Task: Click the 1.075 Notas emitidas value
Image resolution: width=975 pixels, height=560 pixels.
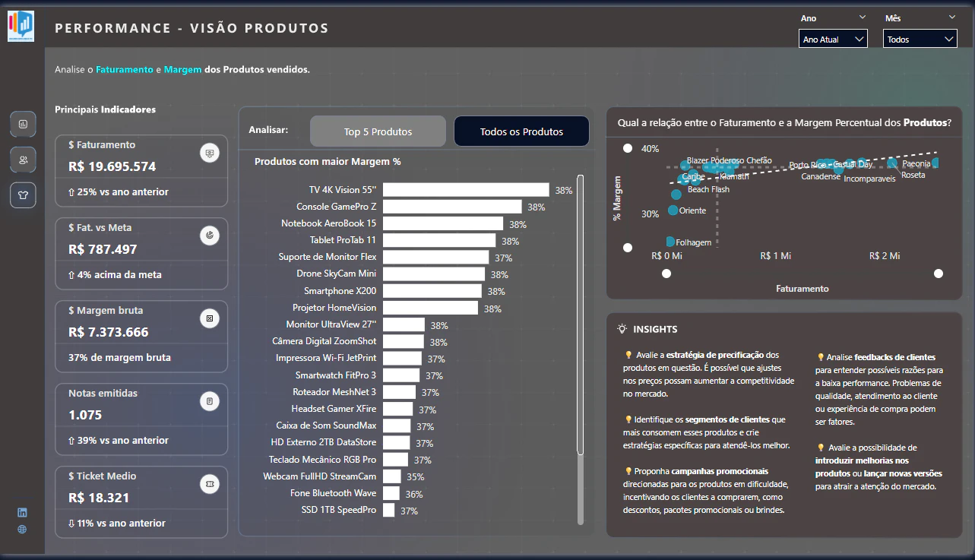Action: point(85,415)
